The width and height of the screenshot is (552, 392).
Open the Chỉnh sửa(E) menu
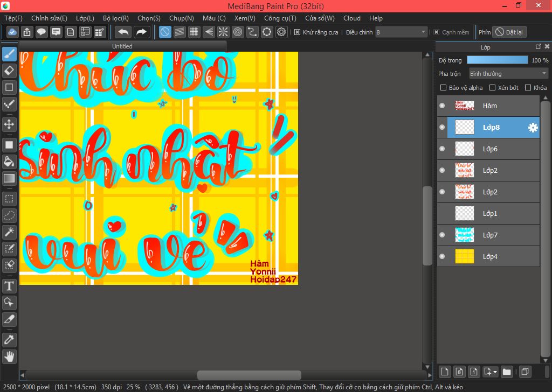[x=49, y=18]
